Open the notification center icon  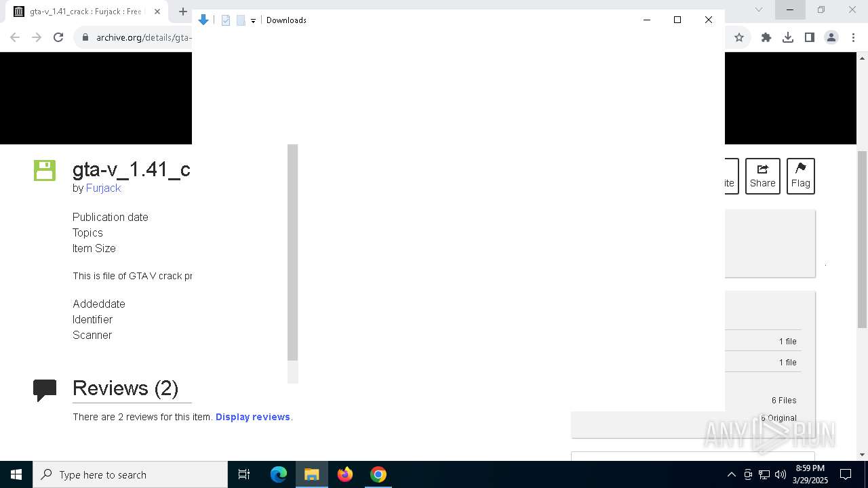pyautogui.click(x=846, y=474)
